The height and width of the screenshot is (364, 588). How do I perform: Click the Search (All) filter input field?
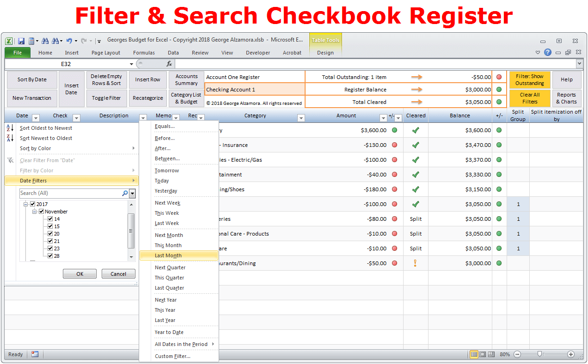point(69,193)
